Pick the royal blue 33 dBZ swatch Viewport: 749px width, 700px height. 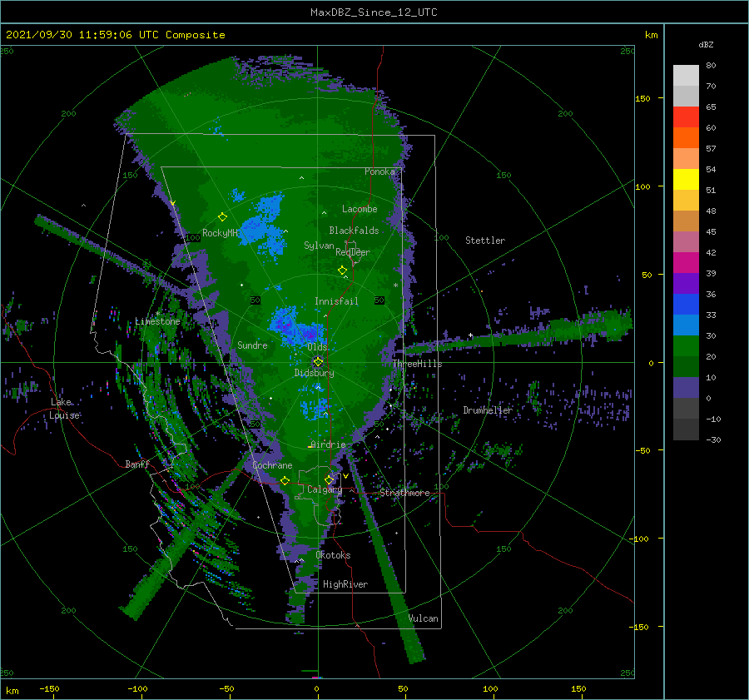tap(686, 304)
